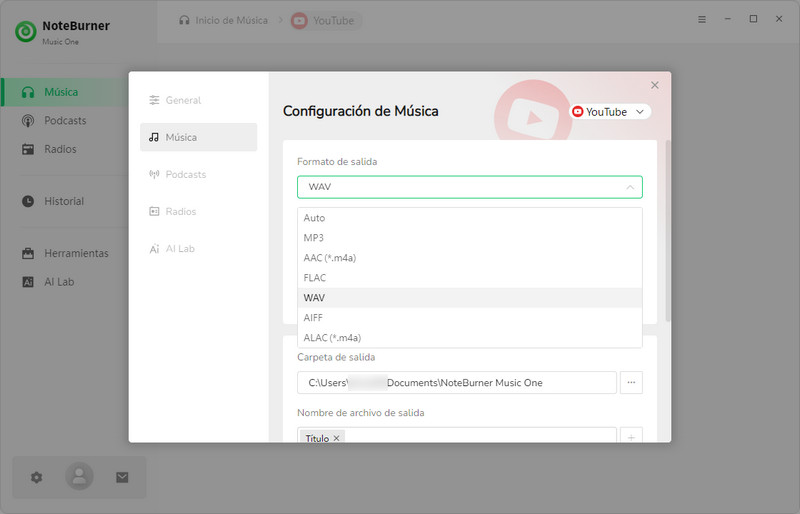Choose ALAC (*.m4a) format option
800x514 pixels.
(x=470, y=337)
